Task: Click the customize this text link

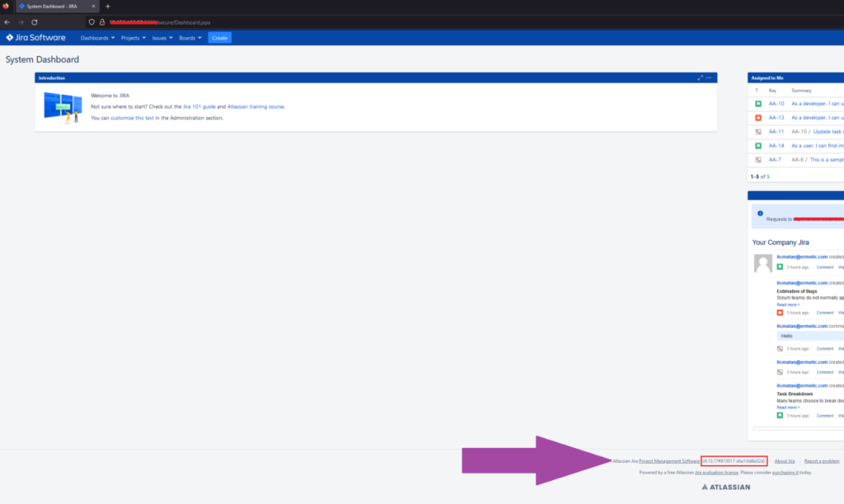Action: pyautogui.click(x=132, y=118)
